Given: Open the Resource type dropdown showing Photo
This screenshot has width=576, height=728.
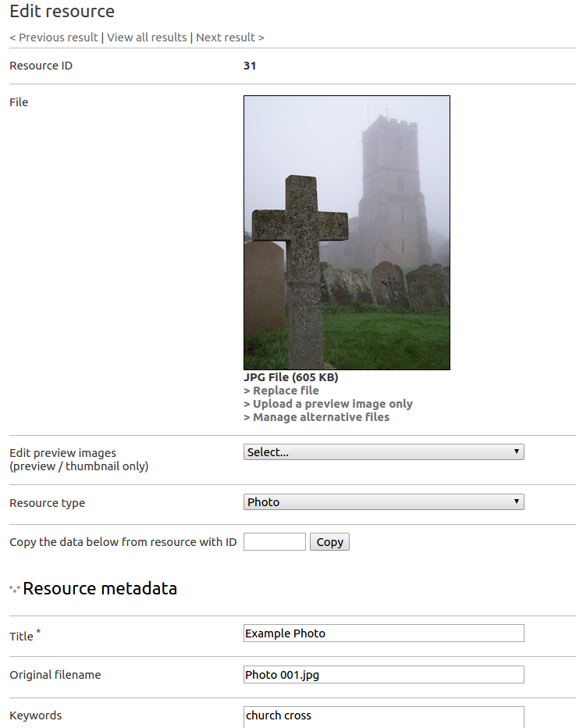Looking at the screenshot, I should coord(383,502).
